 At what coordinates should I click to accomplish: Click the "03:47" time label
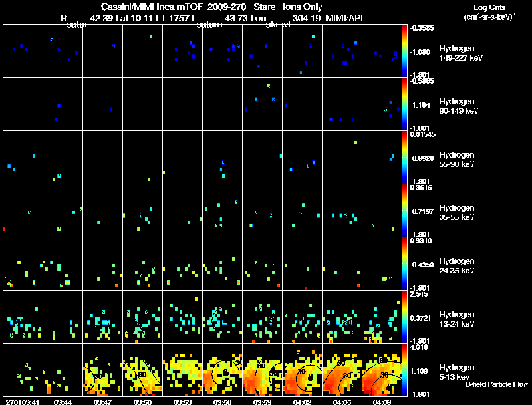[103, 402]
